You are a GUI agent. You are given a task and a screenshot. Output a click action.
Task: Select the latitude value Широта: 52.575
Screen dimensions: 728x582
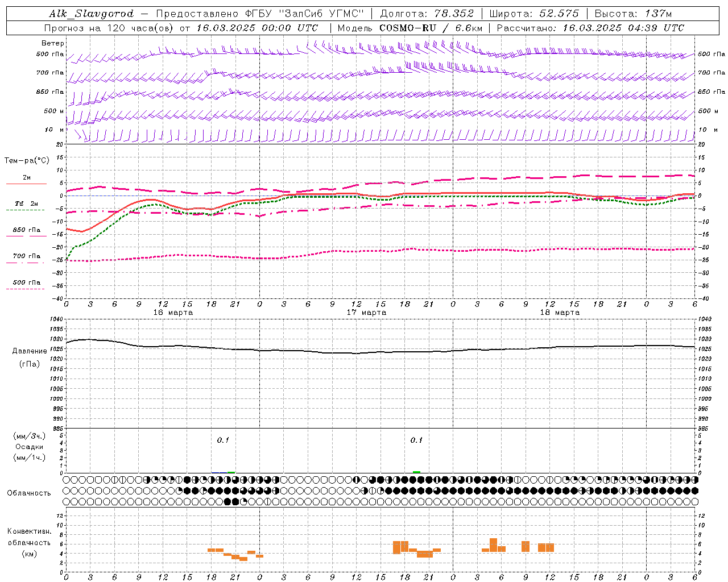click(533, 14)
